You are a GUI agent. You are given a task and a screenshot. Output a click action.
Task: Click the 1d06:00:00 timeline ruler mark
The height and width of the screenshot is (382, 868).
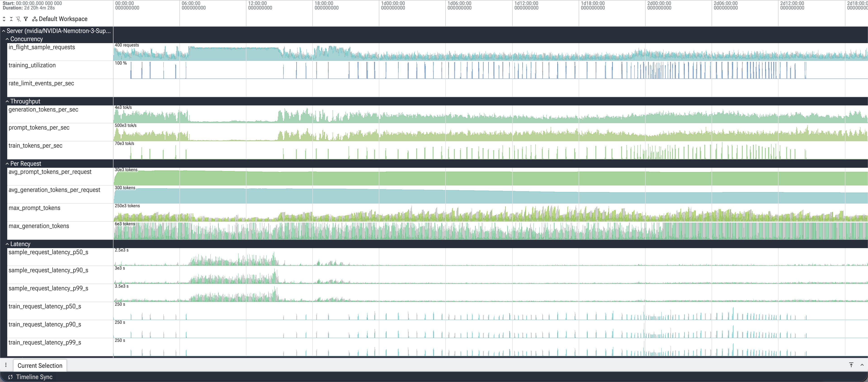(x=459, y=5)
